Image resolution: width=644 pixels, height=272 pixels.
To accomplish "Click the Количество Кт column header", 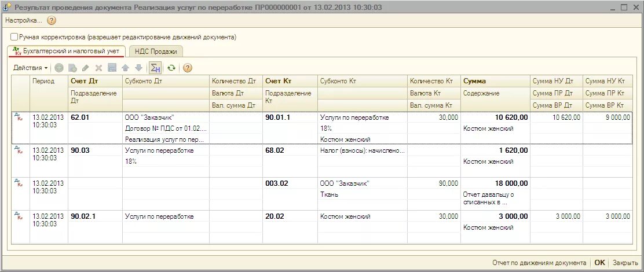I will (434, 81).
